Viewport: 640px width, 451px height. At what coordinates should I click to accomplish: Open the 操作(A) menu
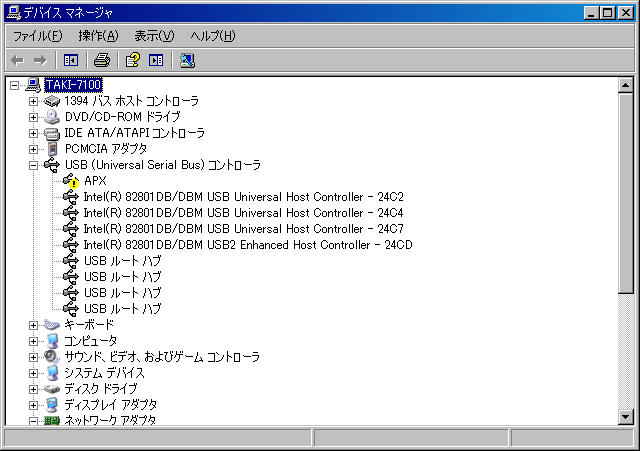[98, 36]
